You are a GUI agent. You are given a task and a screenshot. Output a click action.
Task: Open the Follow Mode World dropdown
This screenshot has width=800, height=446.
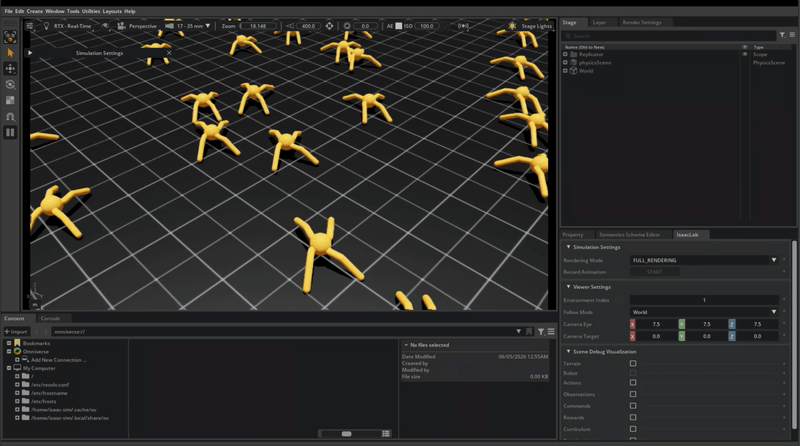(704, 312)
